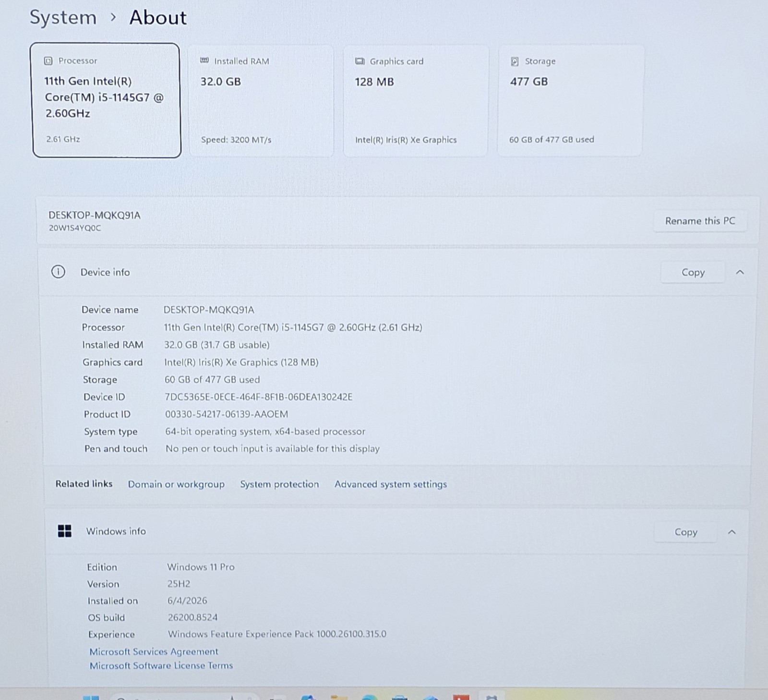Viewport: 768px width, 700px height.
Task: Click the "Device name" row label
Action: [110, 310]
